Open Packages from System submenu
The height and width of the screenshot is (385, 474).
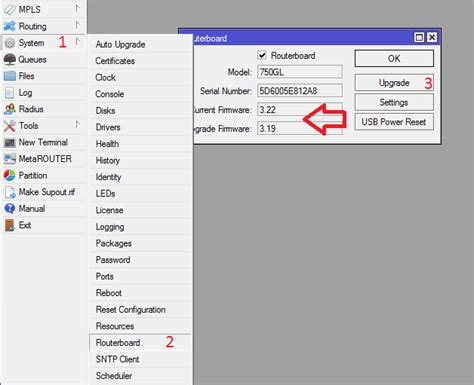pos(140,243)
